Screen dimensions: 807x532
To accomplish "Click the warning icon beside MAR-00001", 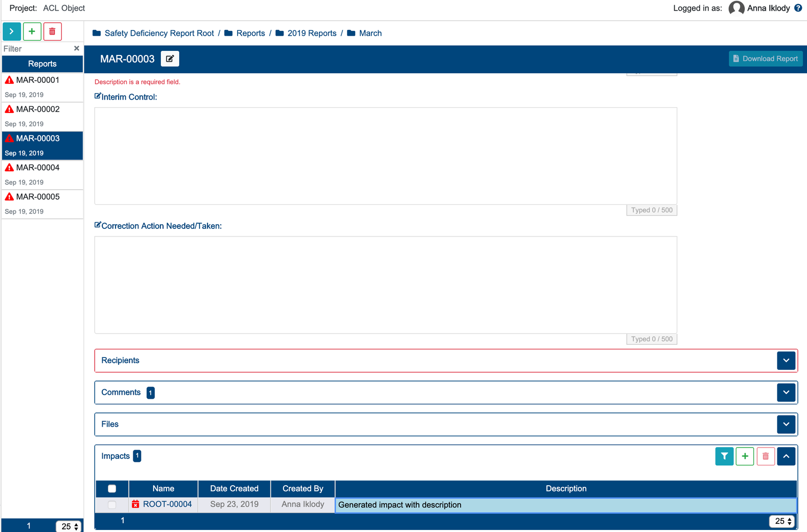I will tap(9, 80).
